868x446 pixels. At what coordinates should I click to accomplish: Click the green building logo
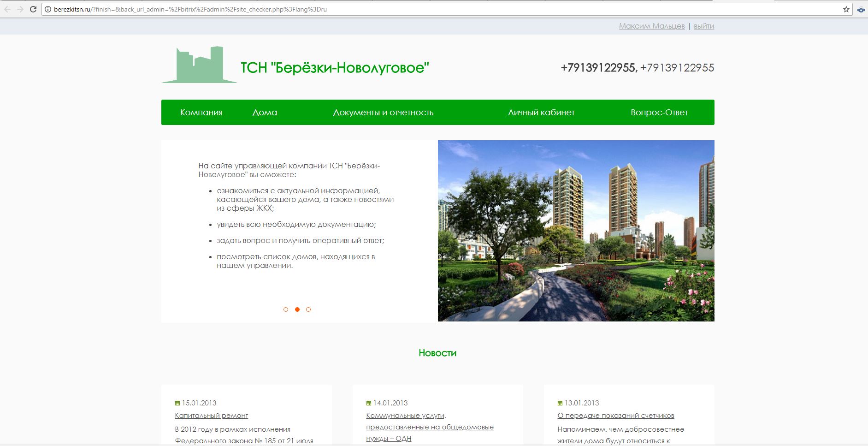click(199, 65)
